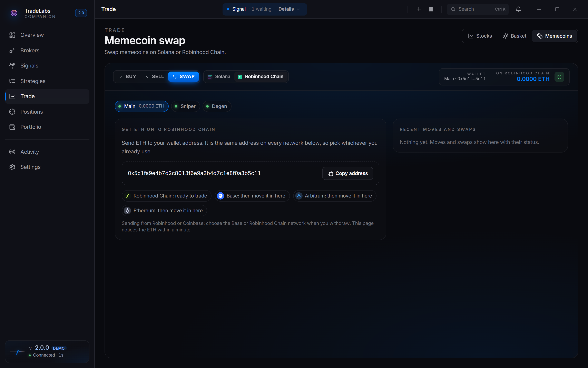This screenshot has width=588, height=368.
Task: Switch to the Stocks tab
Action: pos(480,36)
